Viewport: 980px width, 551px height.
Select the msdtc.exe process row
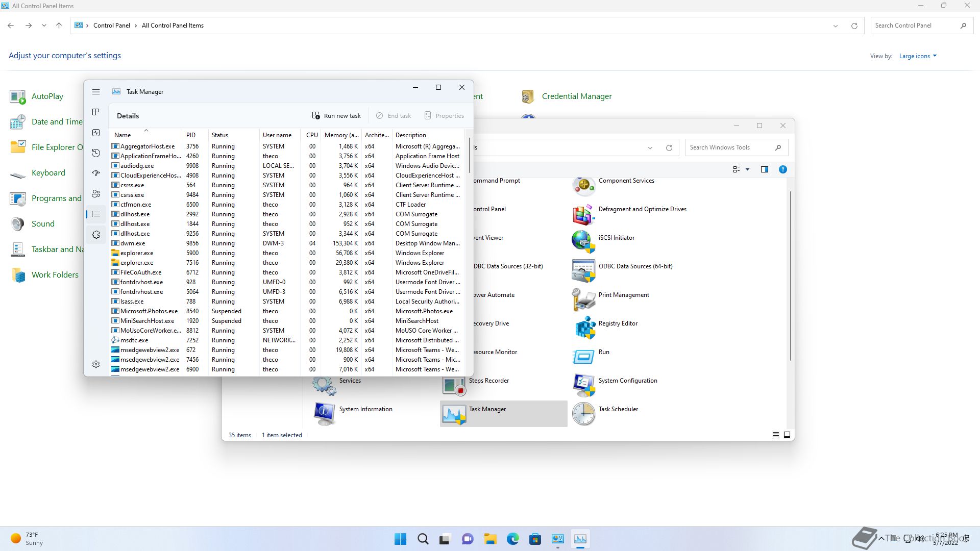[287, 340]
